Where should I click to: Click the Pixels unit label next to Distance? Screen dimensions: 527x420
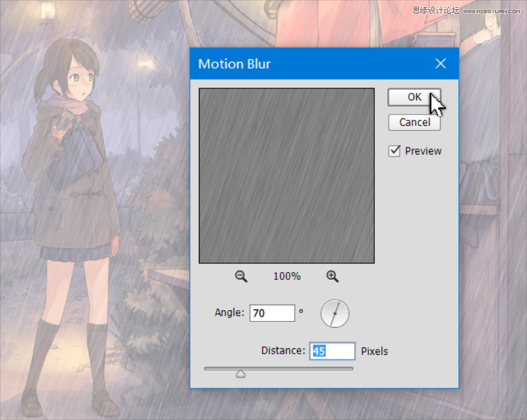[374, 351]
